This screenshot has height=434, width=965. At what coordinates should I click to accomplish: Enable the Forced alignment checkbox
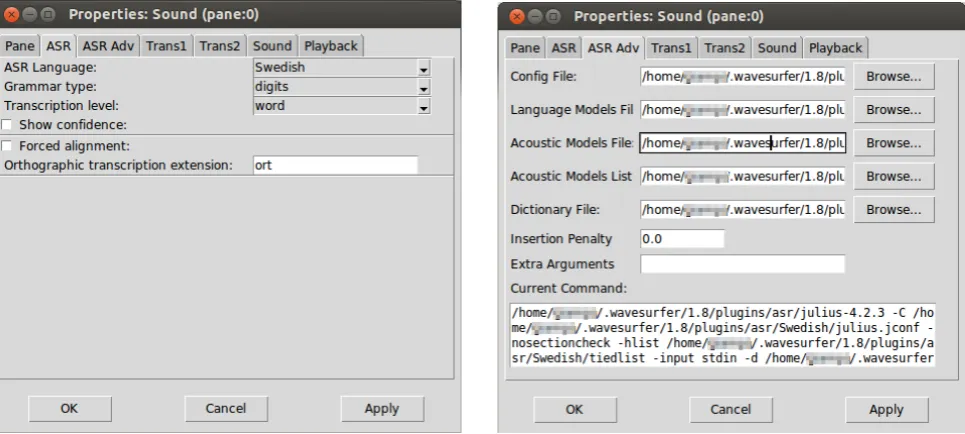coord(6,147)
